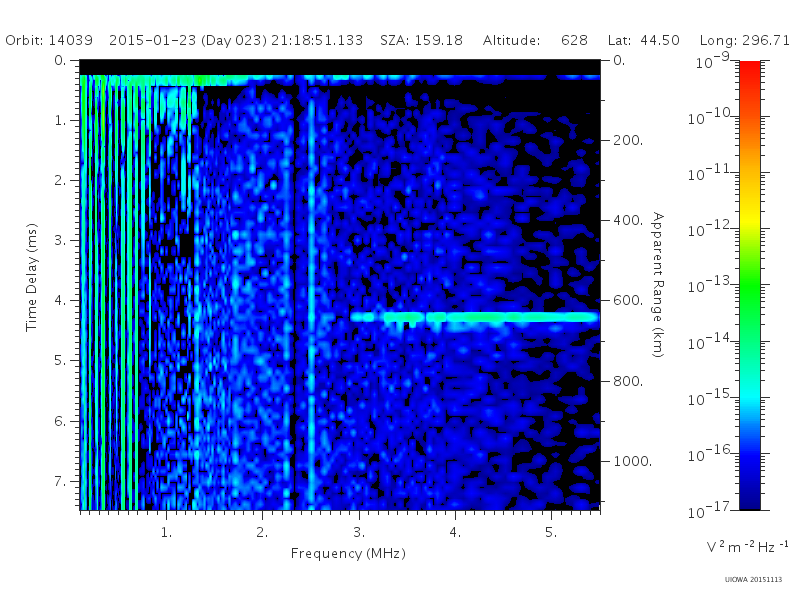
Task: Click the green vertical harmonic stripes at low frequency
Action: [110, 293]
